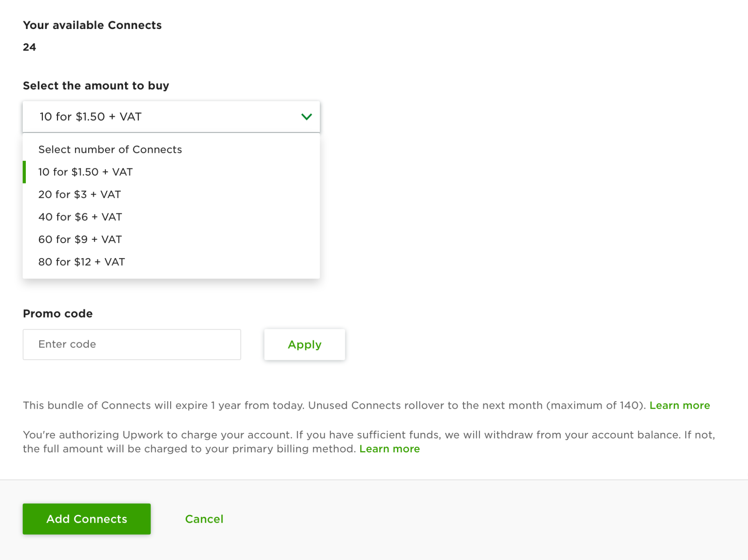Click the 'Select the amount to buy' label
The image size is (748, 560).
[x=96, y=86]
